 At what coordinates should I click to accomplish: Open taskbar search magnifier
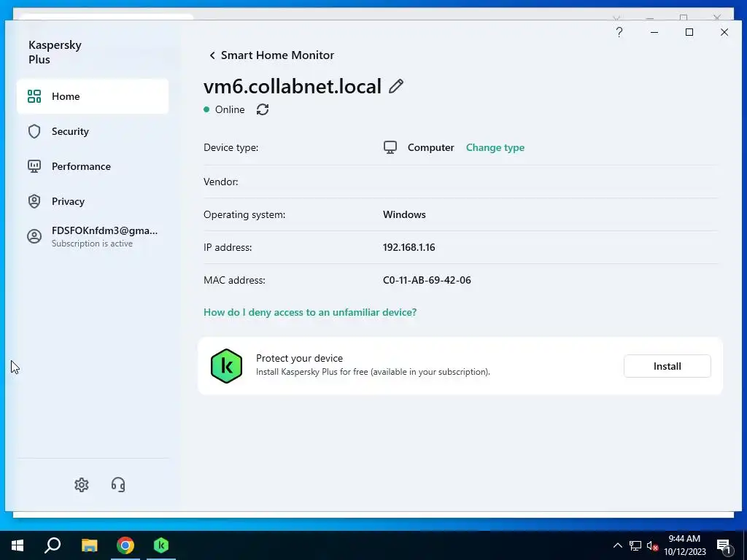click(x=53, y=545)
